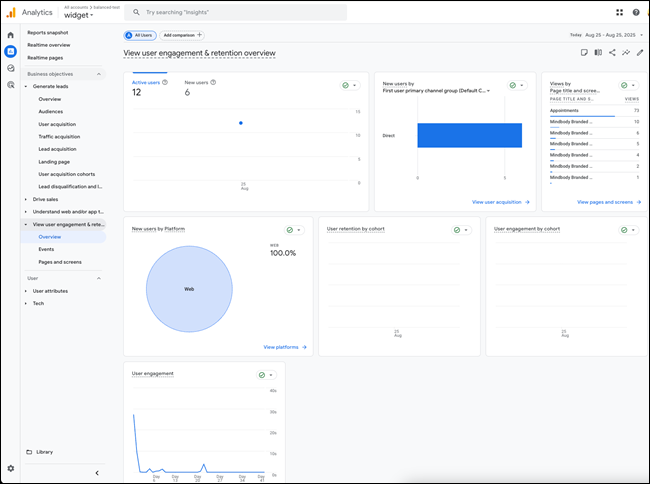Collapse Generate leads tree item
The width and height of the screenshot is (650, 484).
(x=26, y=87)
